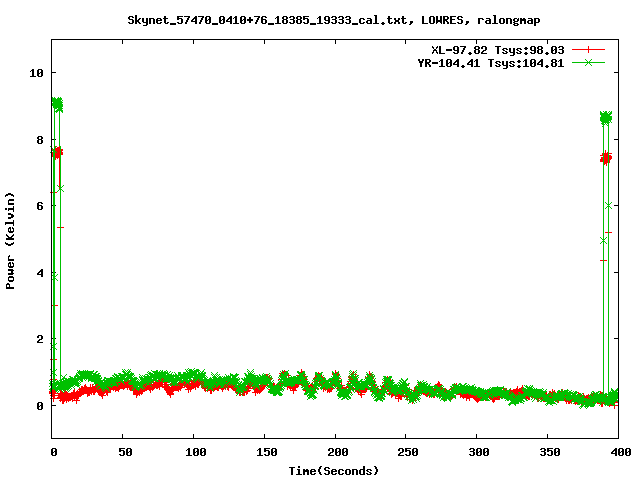640x480 pixels.
Task: Click the y-axis tick label 4
Action: coord(40,273)
